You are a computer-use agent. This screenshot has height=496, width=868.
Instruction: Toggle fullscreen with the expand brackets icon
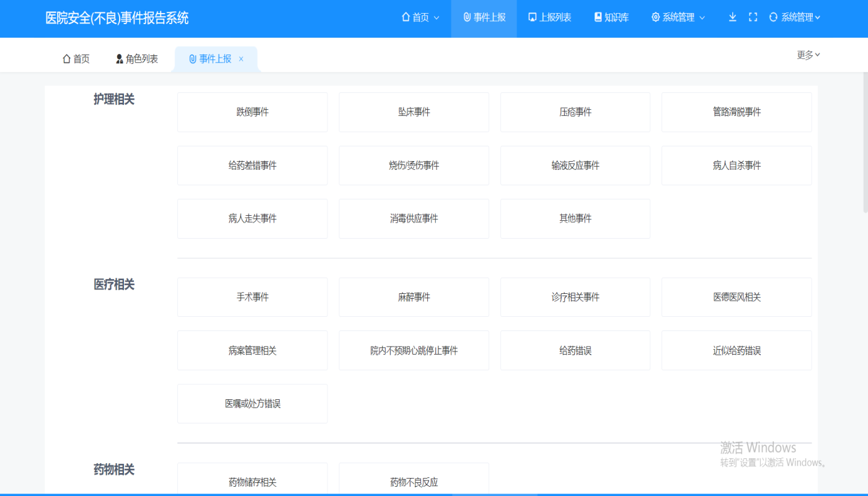753,17
